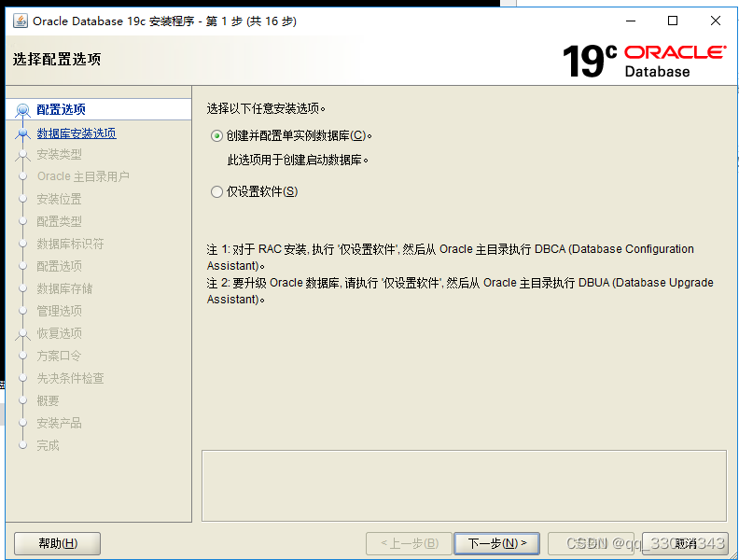Click the step marker beside 恢复选项

tap(22, 334)
